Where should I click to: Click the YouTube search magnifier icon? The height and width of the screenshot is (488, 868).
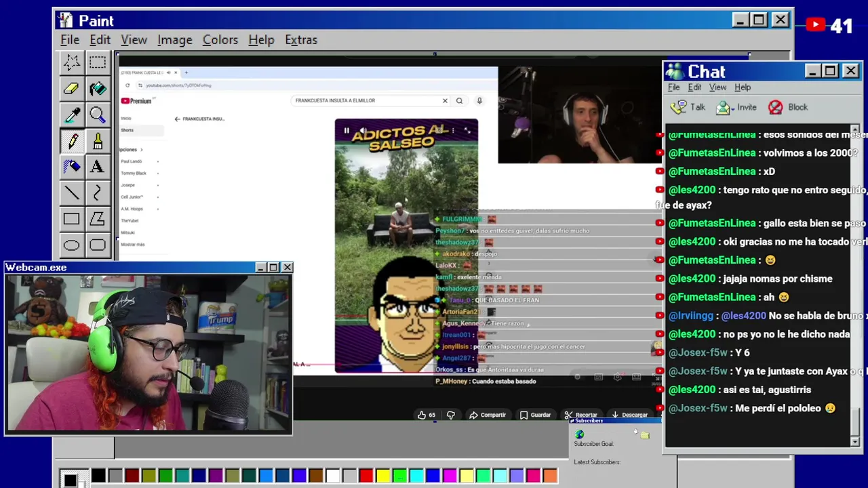click(459, 100)
